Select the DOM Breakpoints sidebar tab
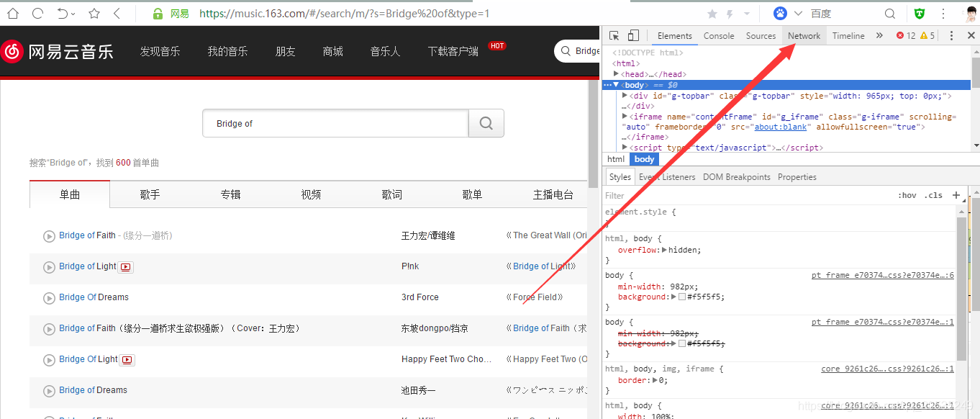The image size is (980, 419). pyautogui.click(x=736, y=177)
